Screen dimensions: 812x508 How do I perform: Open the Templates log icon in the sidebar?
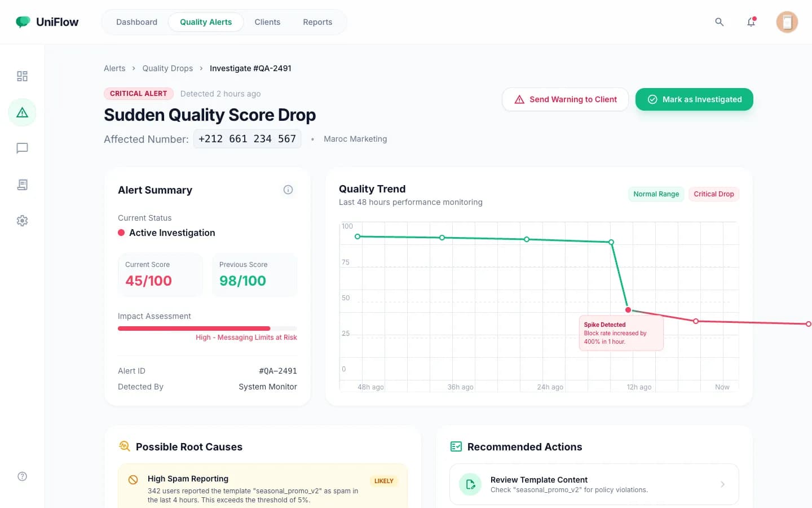22,185
